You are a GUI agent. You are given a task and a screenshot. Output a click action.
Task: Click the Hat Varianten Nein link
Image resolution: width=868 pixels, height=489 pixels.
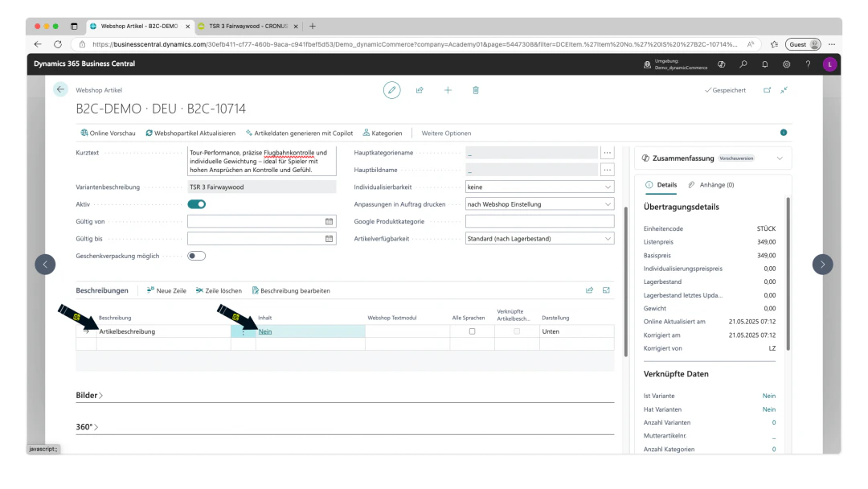coord(769,409)
